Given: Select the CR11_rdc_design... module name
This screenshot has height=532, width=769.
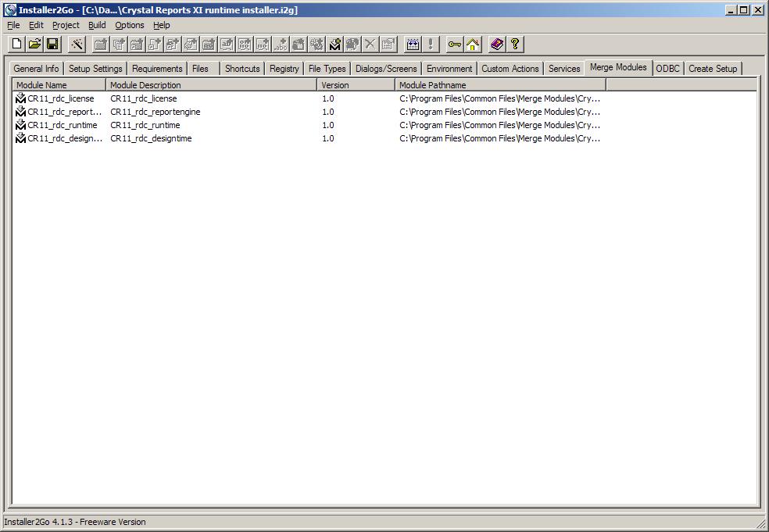Looking at the screenshot, I should pyautogui.click(x=65, y=137).
